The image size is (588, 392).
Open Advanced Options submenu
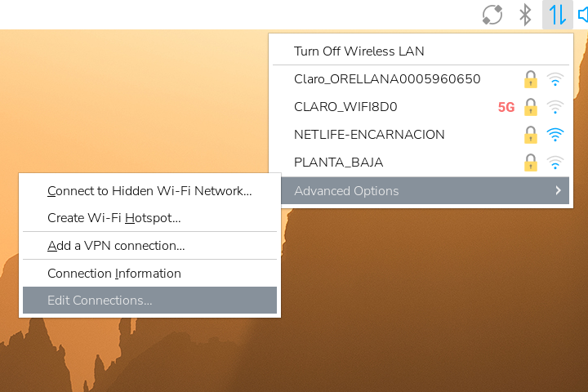pos(425,190)
